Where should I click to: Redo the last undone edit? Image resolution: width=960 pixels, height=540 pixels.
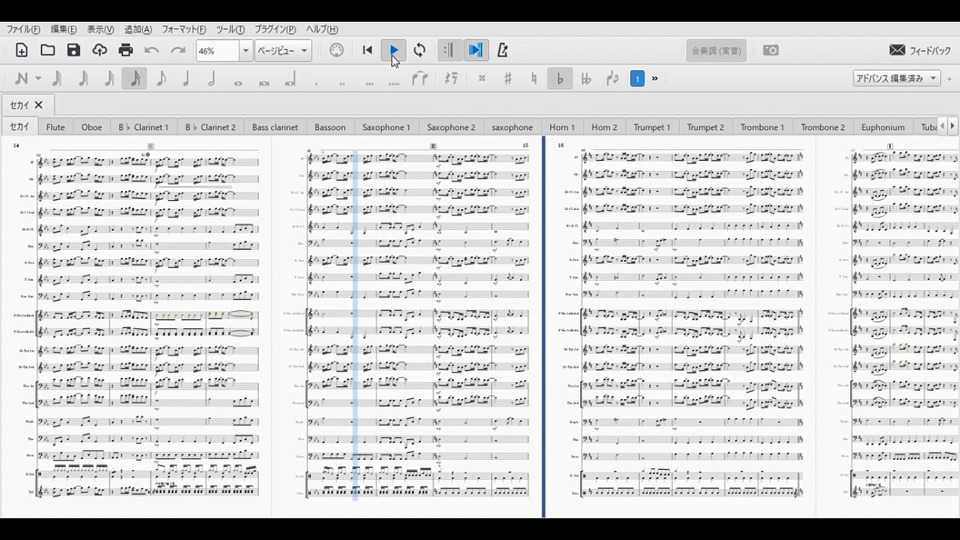[x=178, y=50]
